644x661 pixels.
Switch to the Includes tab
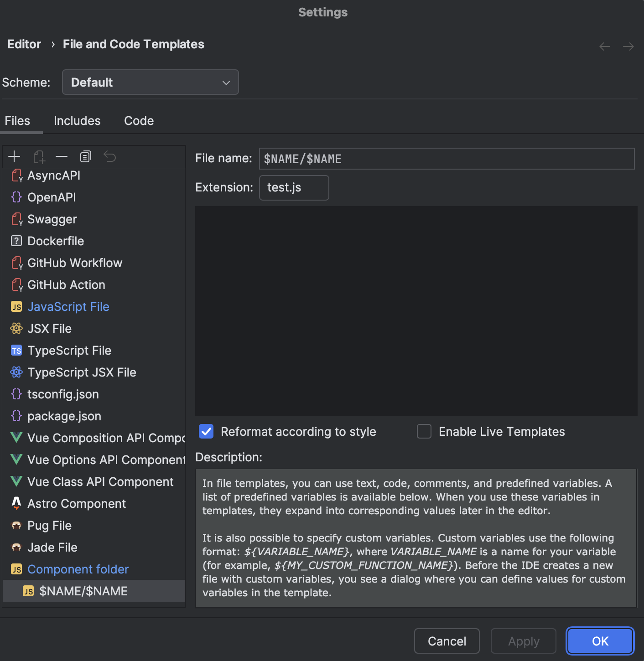click(77, 121)
